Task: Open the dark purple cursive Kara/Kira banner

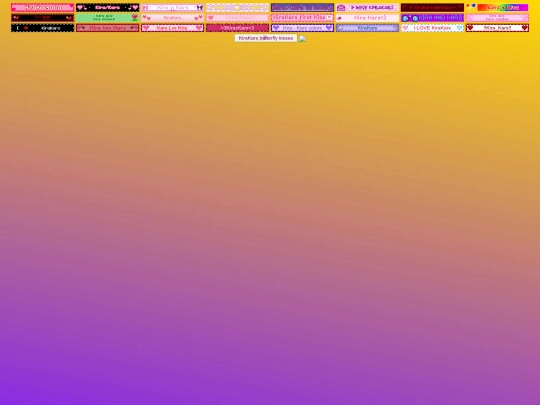Action: 302,8
